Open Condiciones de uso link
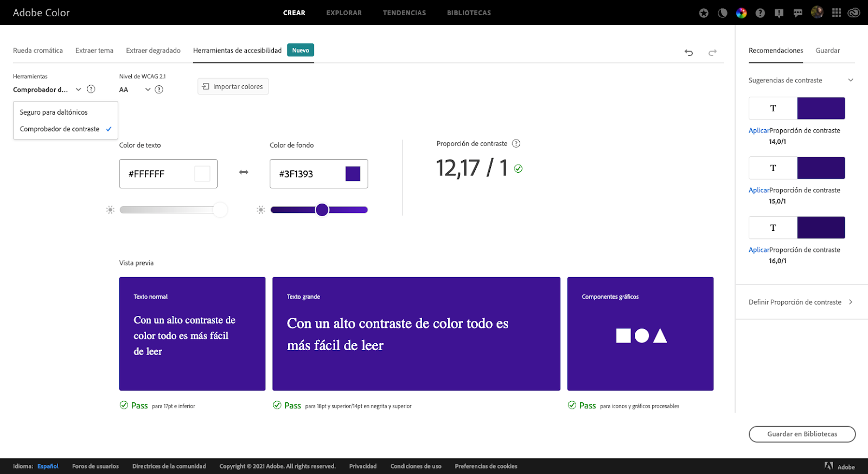This screenshot has height=474, width=868. [416, 466]
